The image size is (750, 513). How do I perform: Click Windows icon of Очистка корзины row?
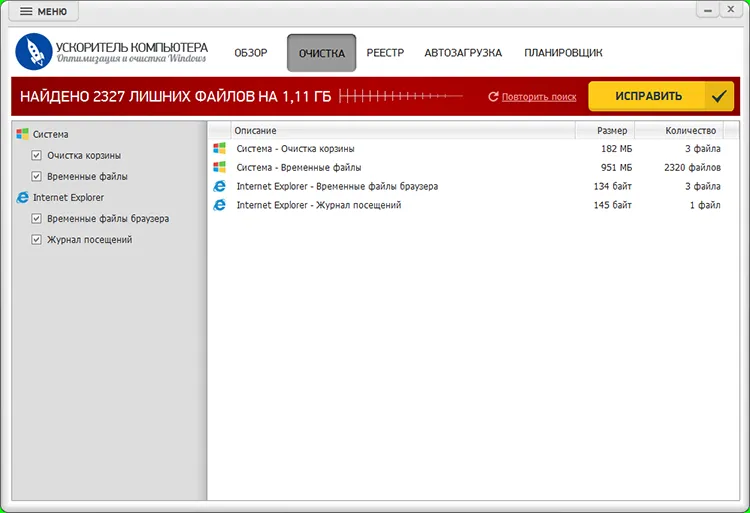(220, 149)
